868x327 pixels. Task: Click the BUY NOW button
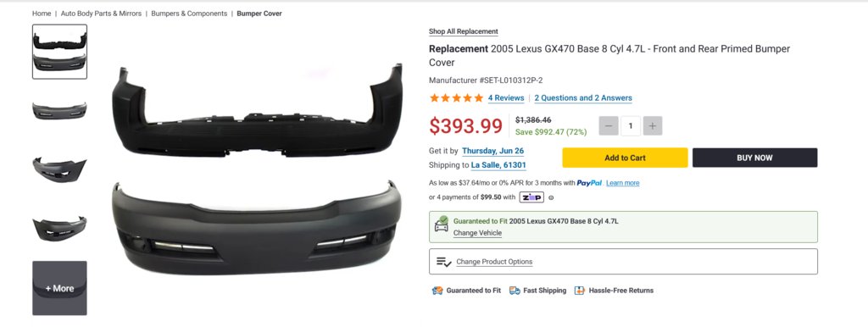pos(754,158)
